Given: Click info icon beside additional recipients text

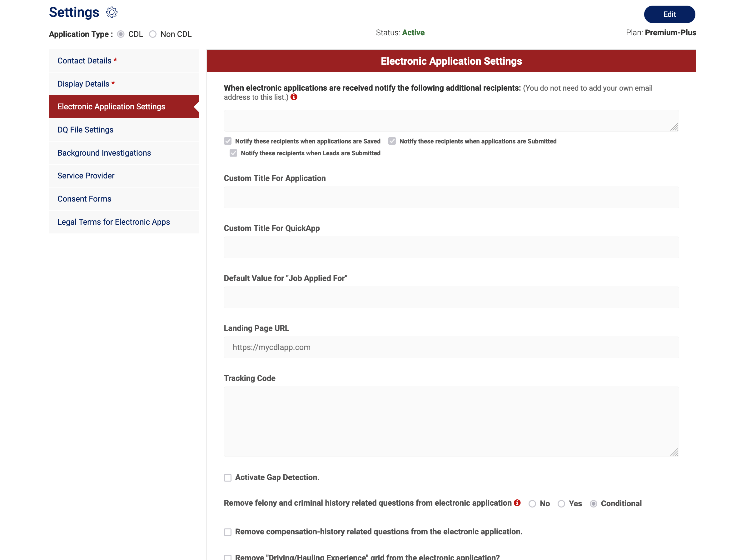Looking at the screenshot, I should (x=294, y=97).
